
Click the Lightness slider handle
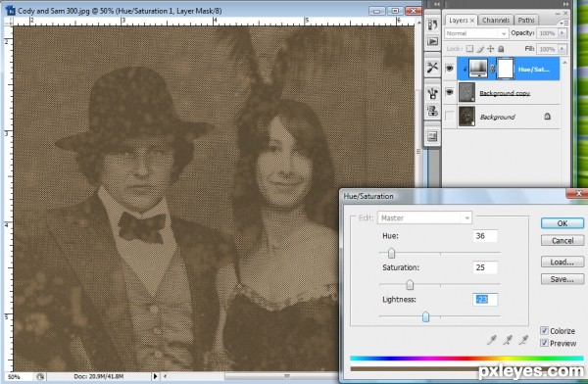pyautogui.click(x=425, y=316)
